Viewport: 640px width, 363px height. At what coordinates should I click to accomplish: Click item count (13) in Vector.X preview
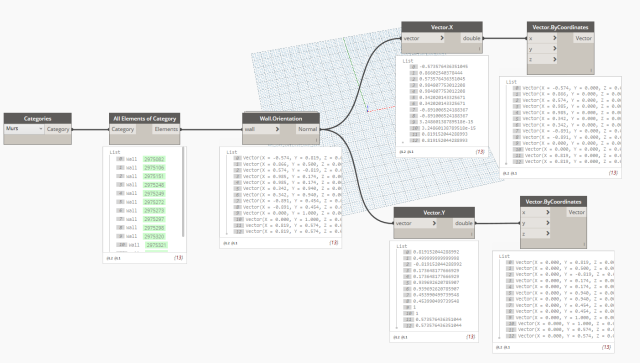(x=480, y=151)
